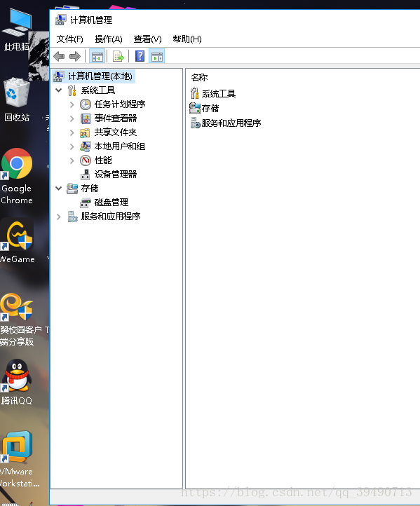The image size is (420, 506).
Task: Click the Forward arrow in the toolbar
Action: (x=75, y=57)
